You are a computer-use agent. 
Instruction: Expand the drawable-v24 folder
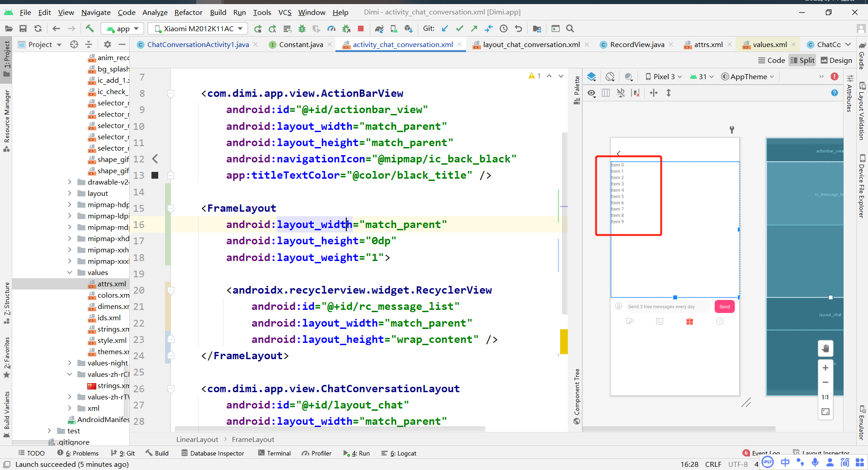coord(70,182)
